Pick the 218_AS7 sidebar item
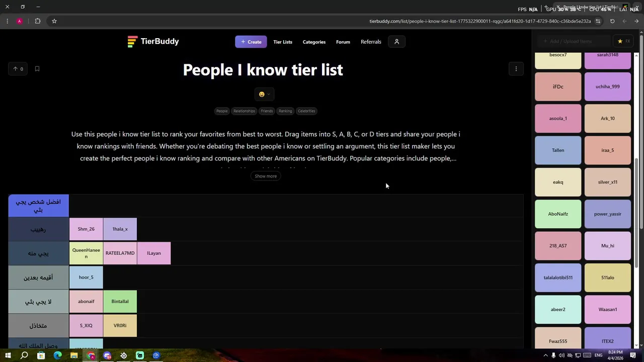The width and height of the screenshot is (644, 362). coord(558,246)
